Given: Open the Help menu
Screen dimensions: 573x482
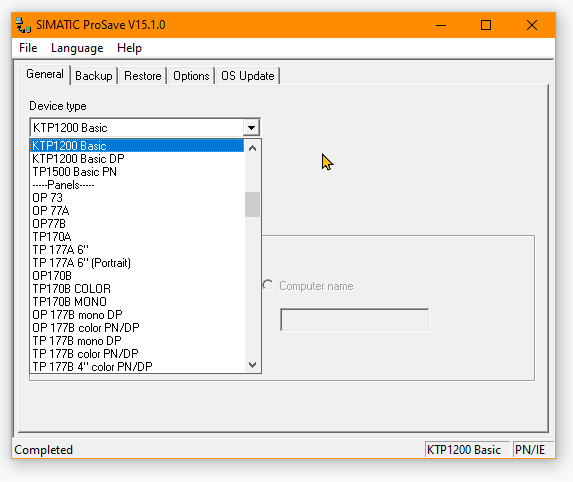Looking at the screenshot, I should [129, 48].
